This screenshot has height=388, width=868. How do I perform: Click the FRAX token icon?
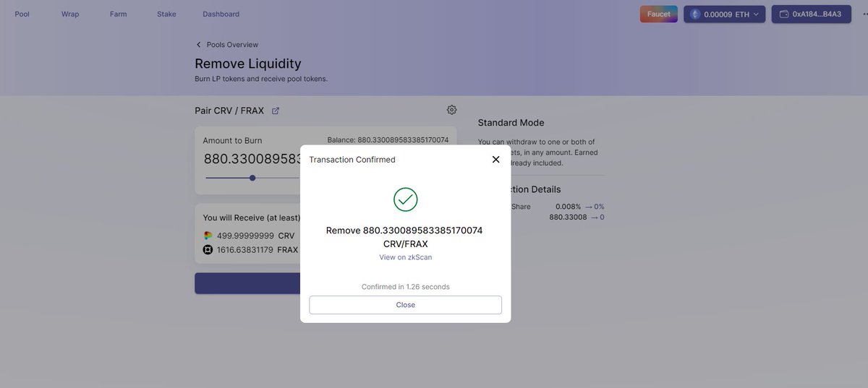[208, 250]
